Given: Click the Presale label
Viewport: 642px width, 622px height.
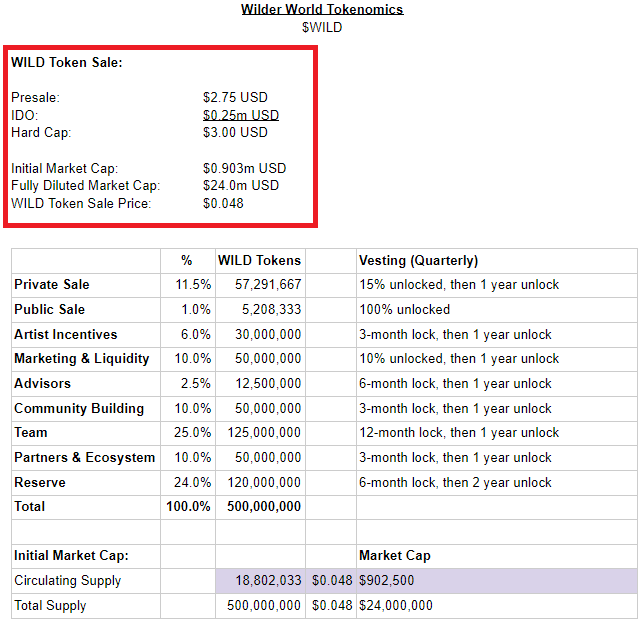Looking at the screenshot, I should 35,97.
